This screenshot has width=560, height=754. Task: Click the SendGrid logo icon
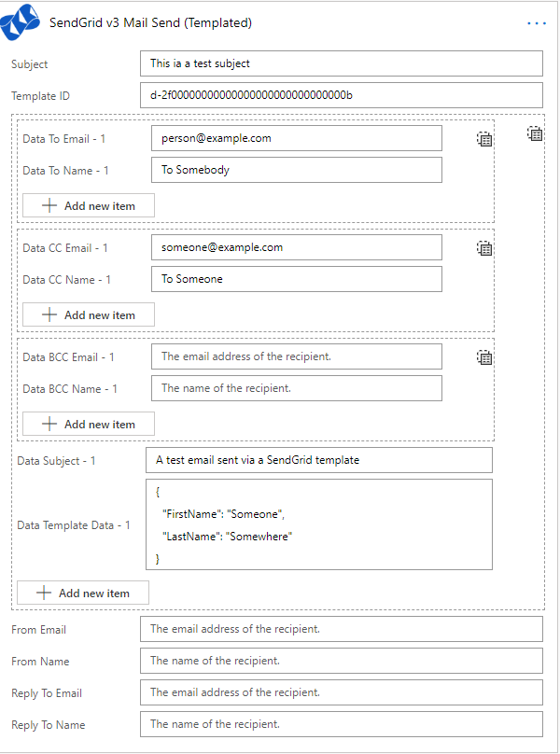[20, 22]
